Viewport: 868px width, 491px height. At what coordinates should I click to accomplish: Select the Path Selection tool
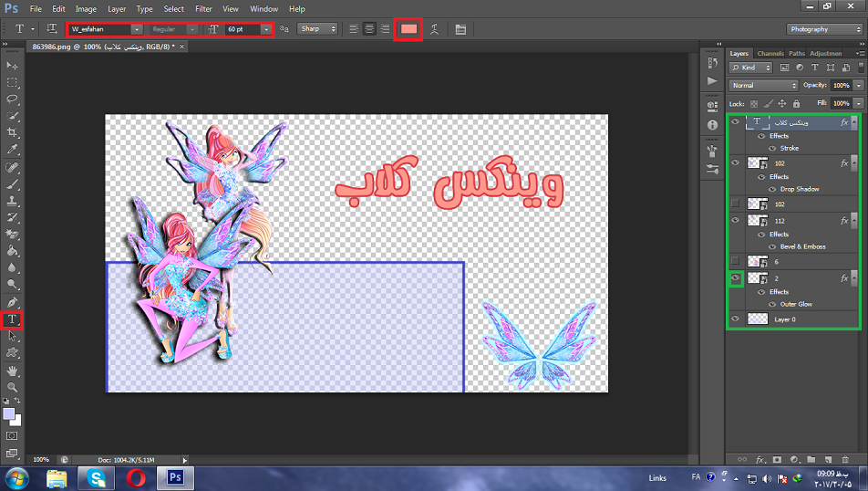(x=12, y=337)
